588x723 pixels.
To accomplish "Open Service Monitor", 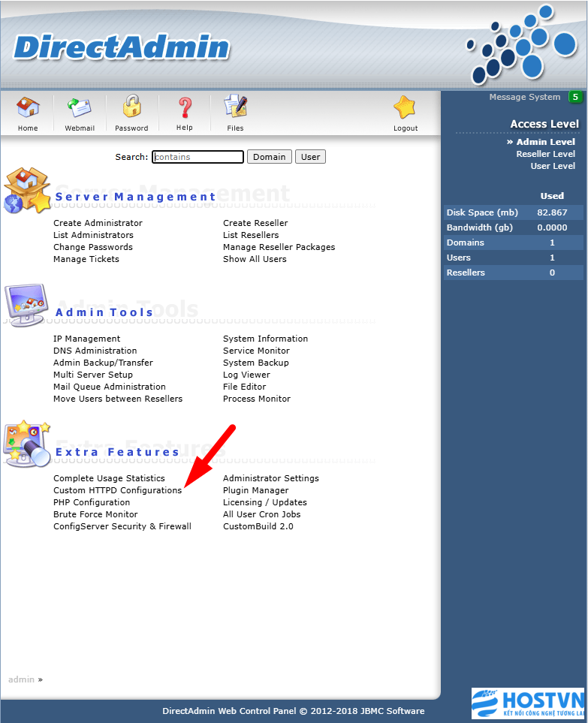I will pos(256,351).
